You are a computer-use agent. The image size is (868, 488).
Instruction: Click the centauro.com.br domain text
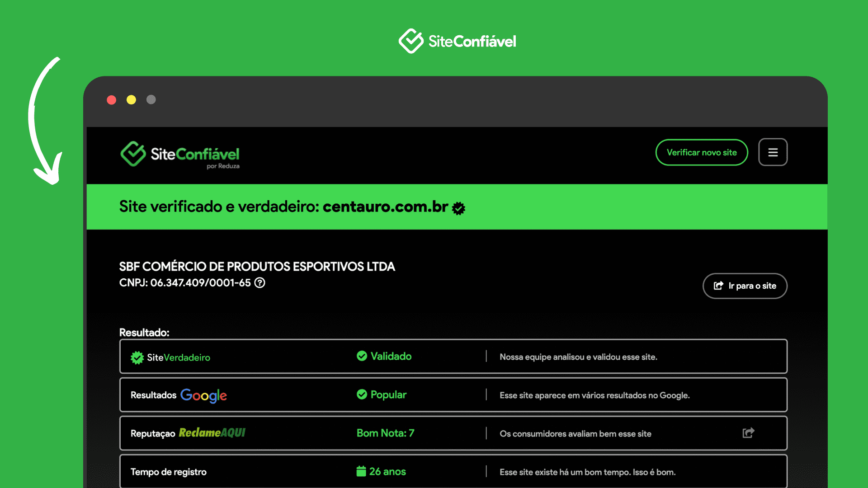tap(385, 206)
